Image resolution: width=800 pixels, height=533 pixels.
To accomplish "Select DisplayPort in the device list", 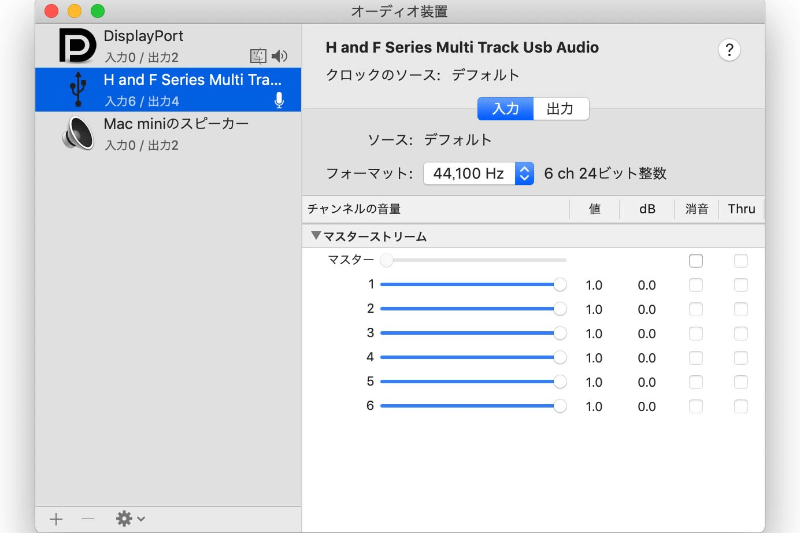I will coord(168,46).
